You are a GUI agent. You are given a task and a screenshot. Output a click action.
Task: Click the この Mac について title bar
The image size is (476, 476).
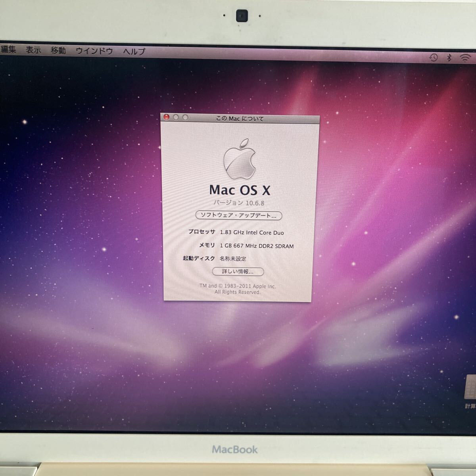pyautogui.click(x=240, y=118)
